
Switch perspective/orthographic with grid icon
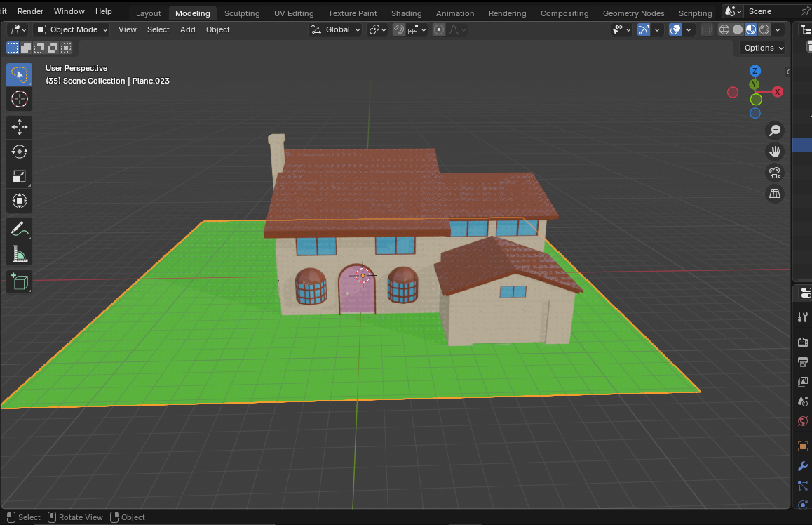pyautogui.click(x=775, y=193)
